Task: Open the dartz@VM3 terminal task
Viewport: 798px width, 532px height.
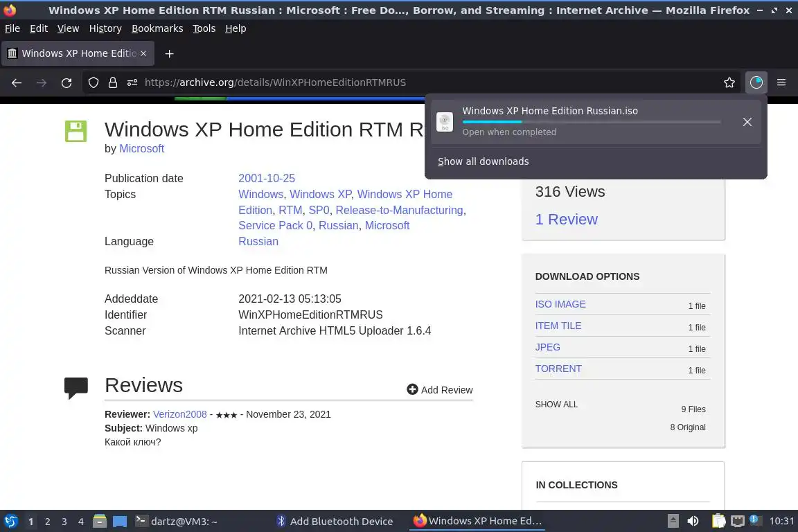Action: click(177, 521)
